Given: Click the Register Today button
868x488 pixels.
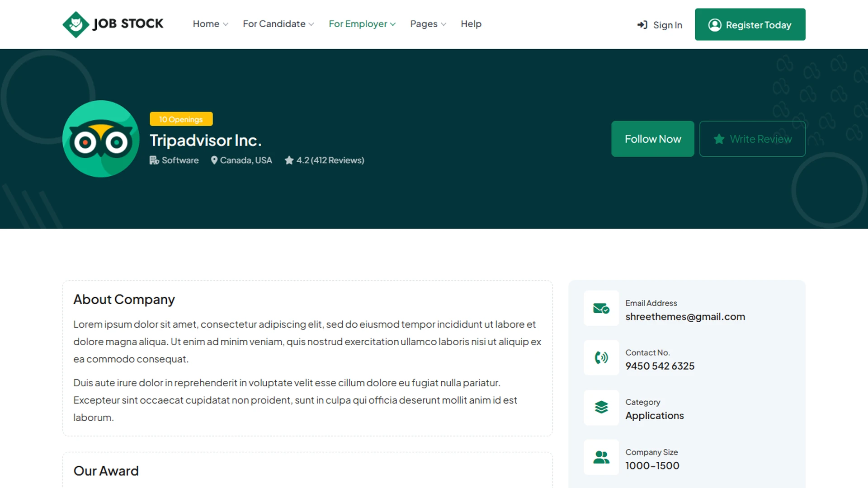Looking at the screenshot, I should coord(750,24).
